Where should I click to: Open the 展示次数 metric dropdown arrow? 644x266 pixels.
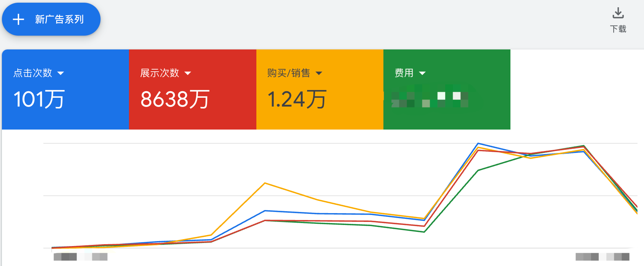click(188, 74)
